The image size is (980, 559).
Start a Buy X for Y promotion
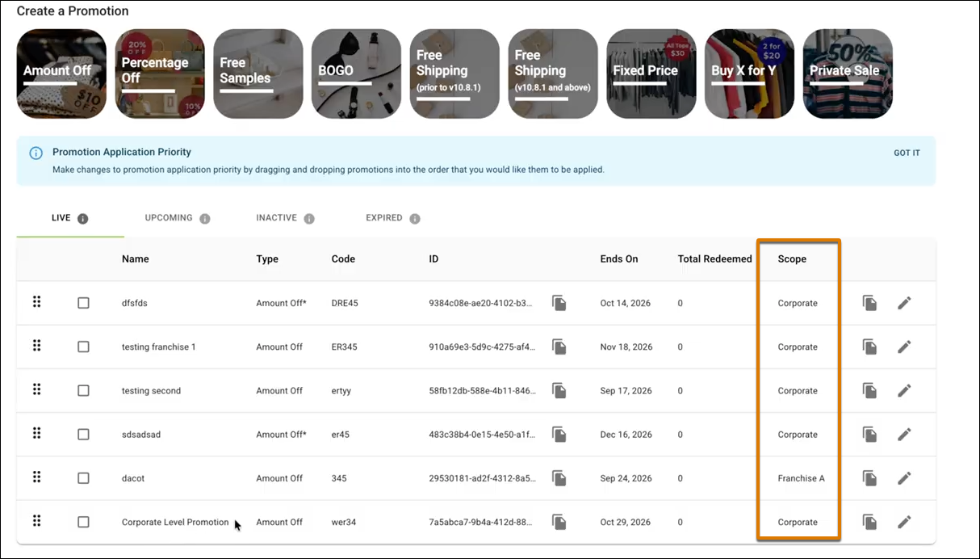pyautogui.click(x=749, y=74)
